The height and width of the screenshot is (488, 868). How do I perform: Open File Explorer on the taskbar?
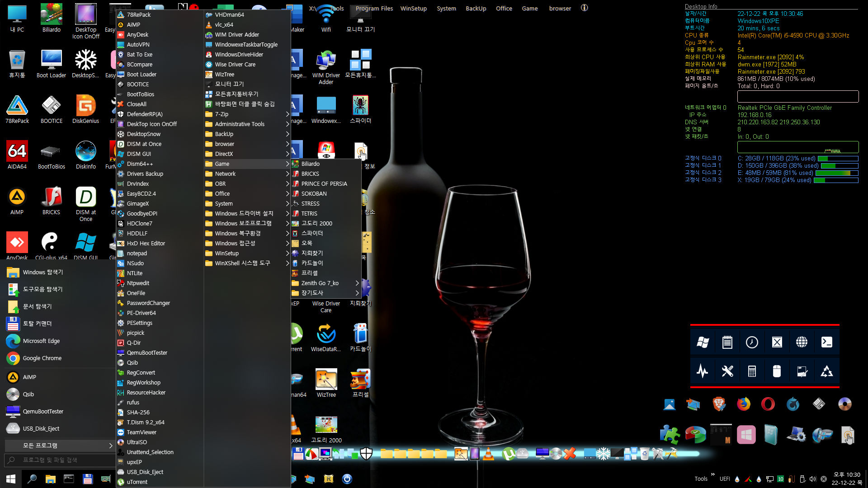pos(50,479)
